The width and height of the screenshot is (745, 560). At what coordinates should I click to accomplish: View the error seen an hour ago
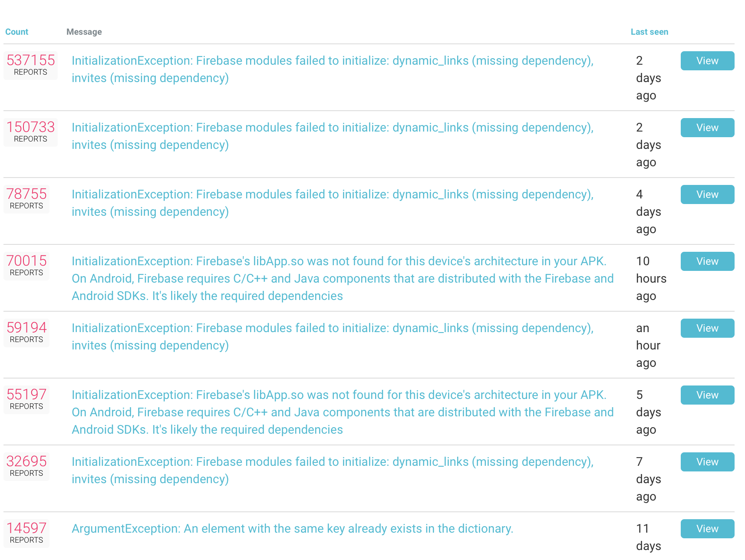click(x=707, y=328)
